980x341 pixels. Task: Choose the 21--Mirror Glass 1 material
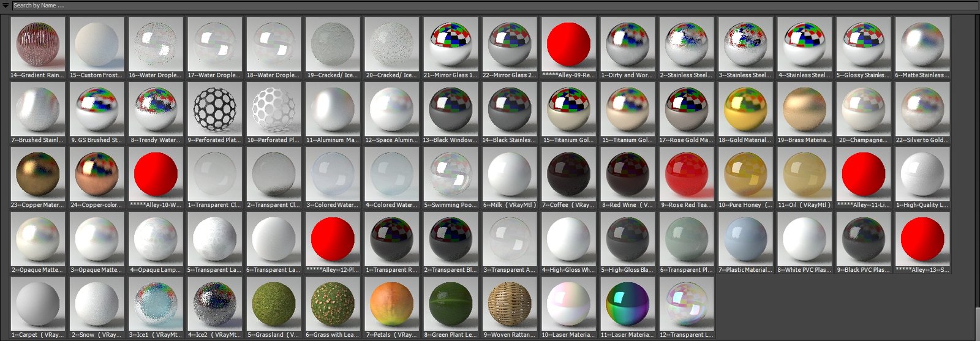point(450,45)
